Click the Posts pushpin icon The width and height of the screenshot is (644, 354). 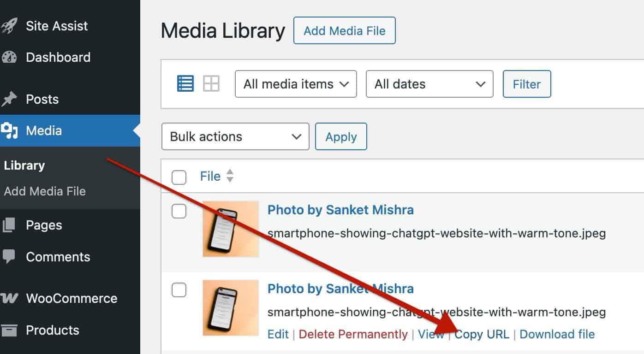9,99
